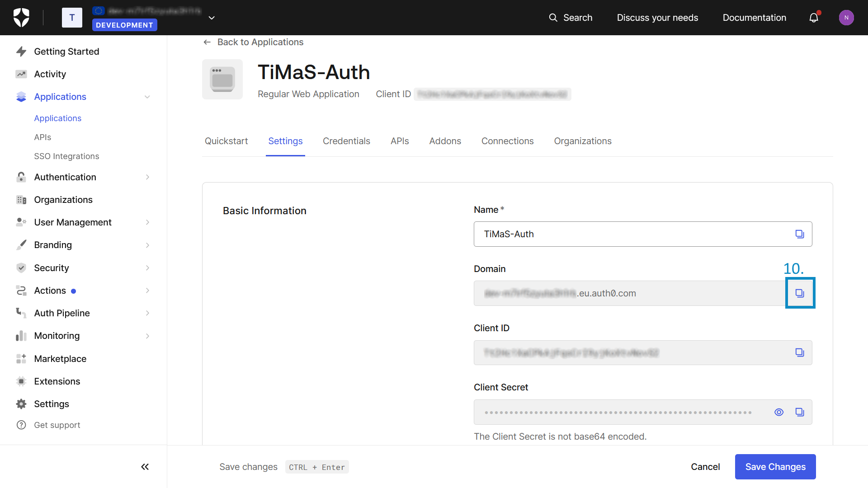Click the header Client ID blurred value
The height and width of the screenshot is (488, 868).
492,94
